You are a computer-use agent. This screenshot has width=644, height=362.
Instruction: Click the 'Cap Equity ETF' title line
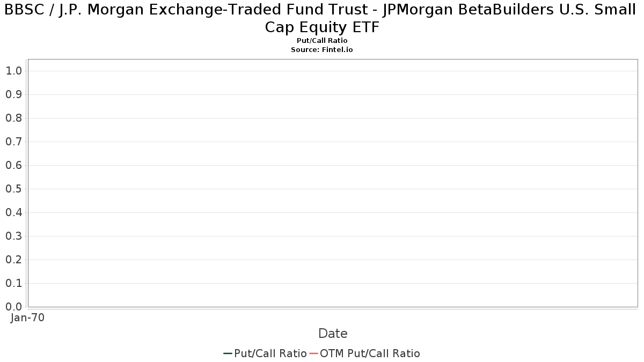click(x=322, y=27)
